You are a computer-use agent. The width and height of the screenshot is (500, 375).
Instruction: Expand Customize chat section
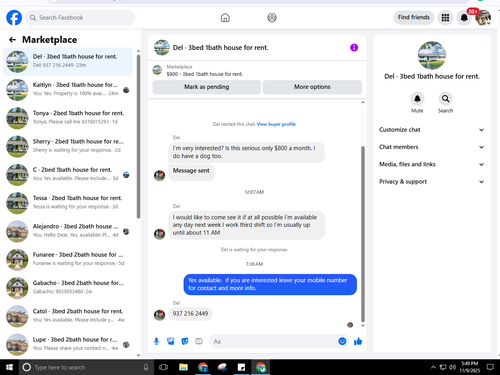tap(431, 130)
